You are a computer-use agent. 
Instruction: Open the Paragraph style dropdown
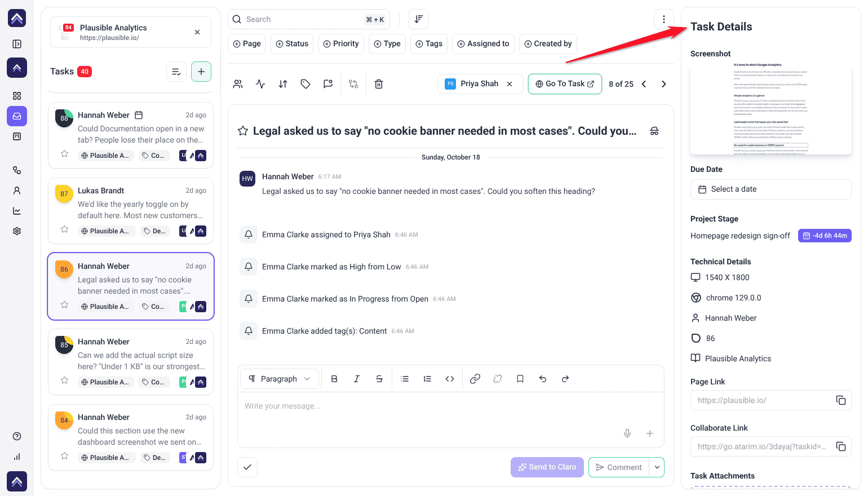[280, 379]
